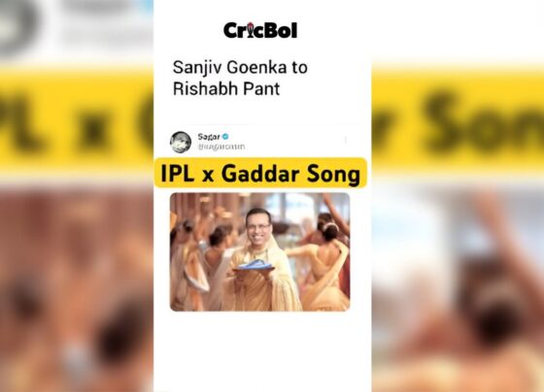Click the blurred yellow band on left side
The image size is (544, 392).
click(77, 117)
